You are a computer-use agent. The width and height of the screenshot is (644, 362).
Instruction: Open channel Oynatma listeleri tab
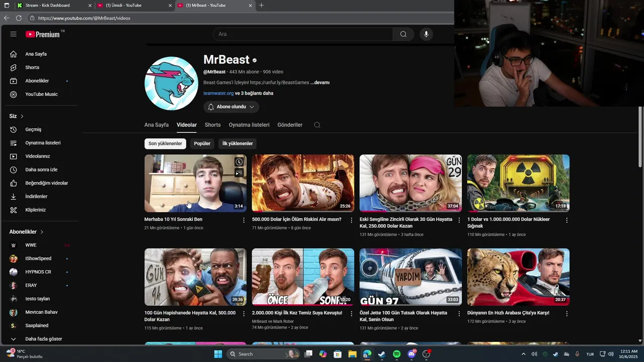249,125
